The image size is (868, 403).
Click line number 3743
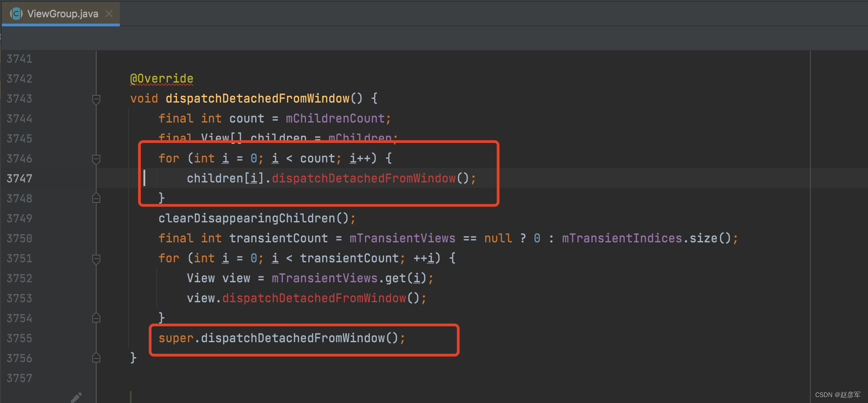[x=20, y=99]
